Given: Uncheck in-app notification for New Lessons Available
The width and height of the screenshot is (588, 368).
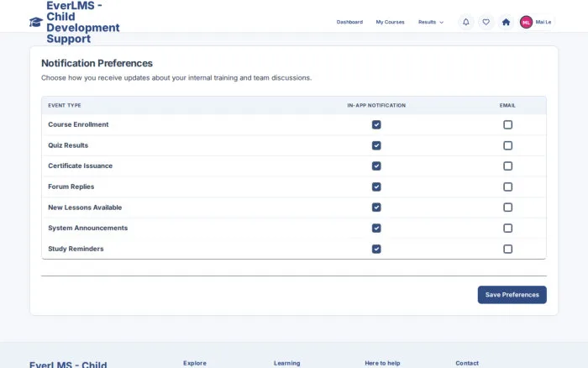Looking at the screenshot, I should pyautogui.click(x=376, y=208).
